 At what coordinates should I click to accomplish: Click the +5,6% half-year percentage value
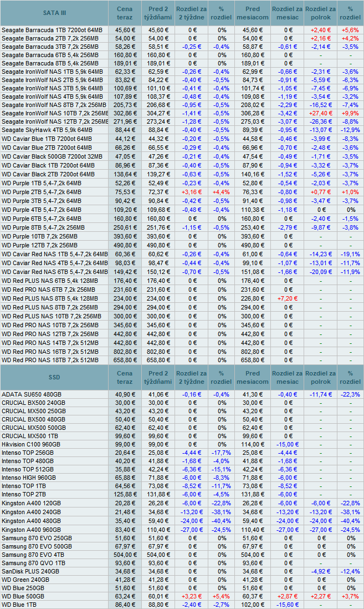[350, 30]
